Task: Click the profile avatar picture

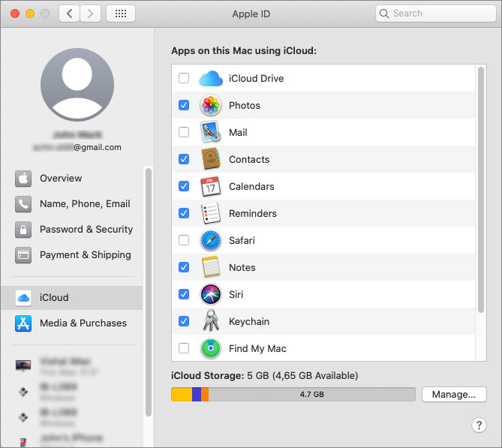Action: click(77, 85)
